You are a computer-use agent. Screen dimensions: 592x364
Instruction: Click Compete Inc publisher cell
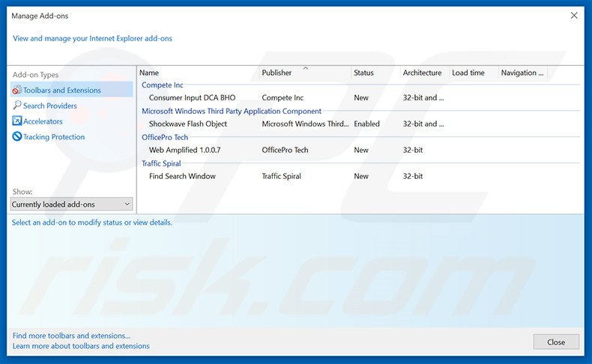click(x=283, y=97)
